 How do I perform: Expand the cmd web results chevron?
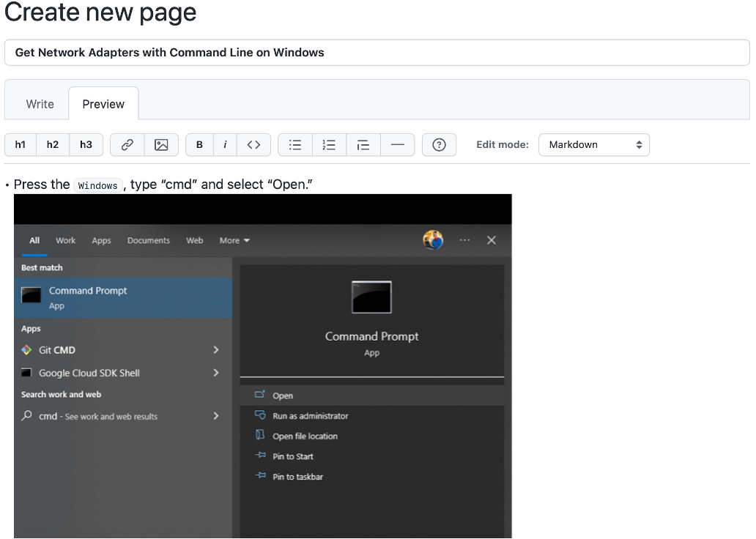point(216,415)
